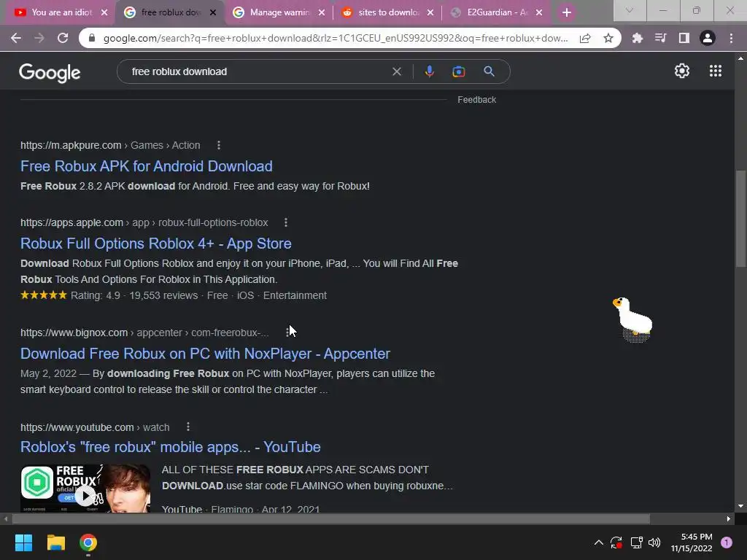
Task: Open File Explorer from taskbar
Action: [x=55, y=542]
